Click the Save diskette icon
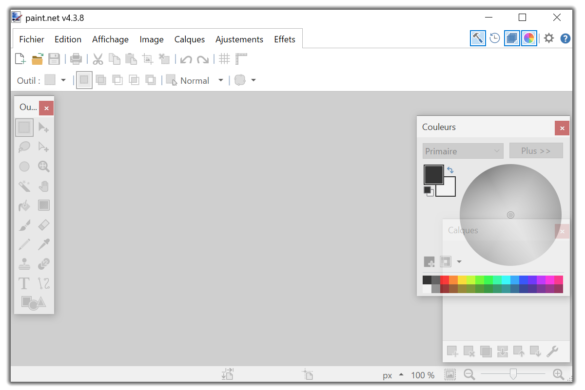585x390 pixels. [x=54, y=59]
